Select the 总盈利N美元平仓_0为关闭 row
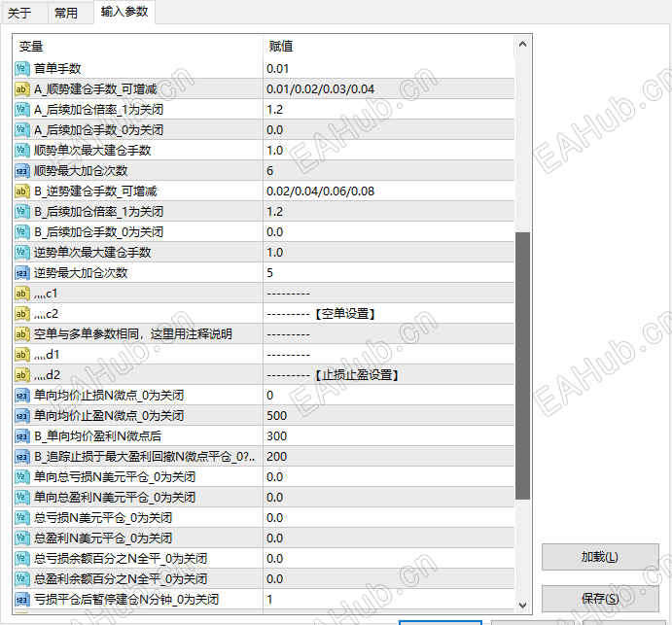This screenshot has height=625, width=672. [264, 538]
